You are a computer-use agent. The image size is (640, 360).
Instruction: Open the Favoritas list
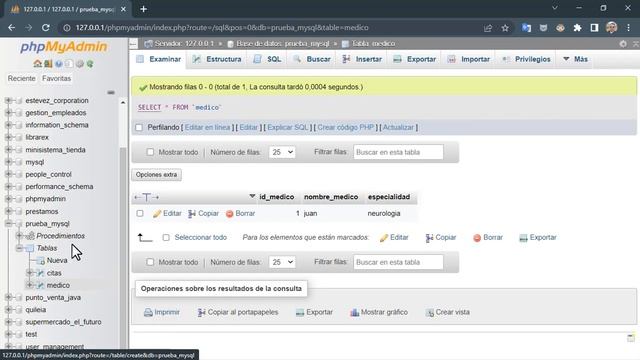coord(56,78)
